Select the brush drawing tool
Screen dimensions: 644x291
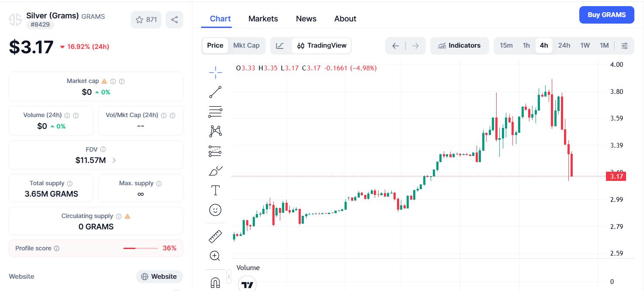[x=215, y=171]
